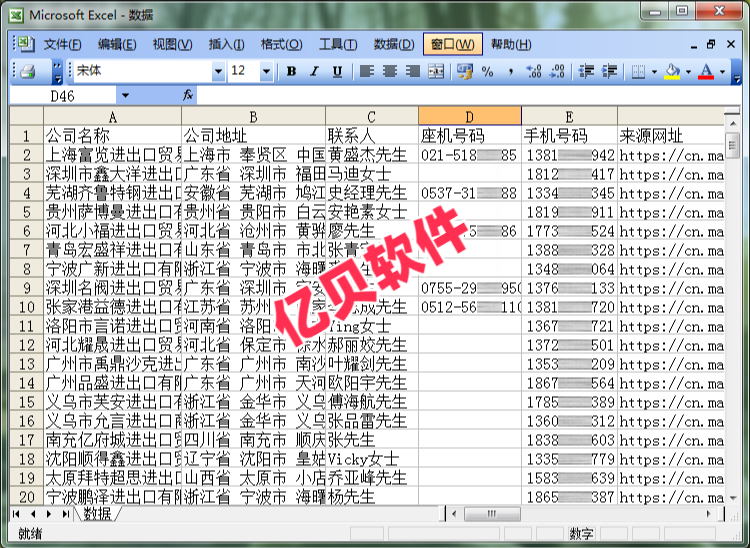The height and width of the screenshot is (548, 750).
Task: Click vertical scrollbar down arrow
Action: point(732,498)
